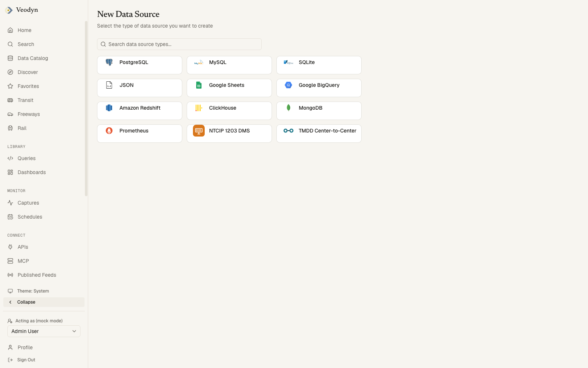The width and height of the screenshot is (588, 368).
Task: Click the Prometheus flame icon
Action: pyautogui.click(x=109, y=131)
